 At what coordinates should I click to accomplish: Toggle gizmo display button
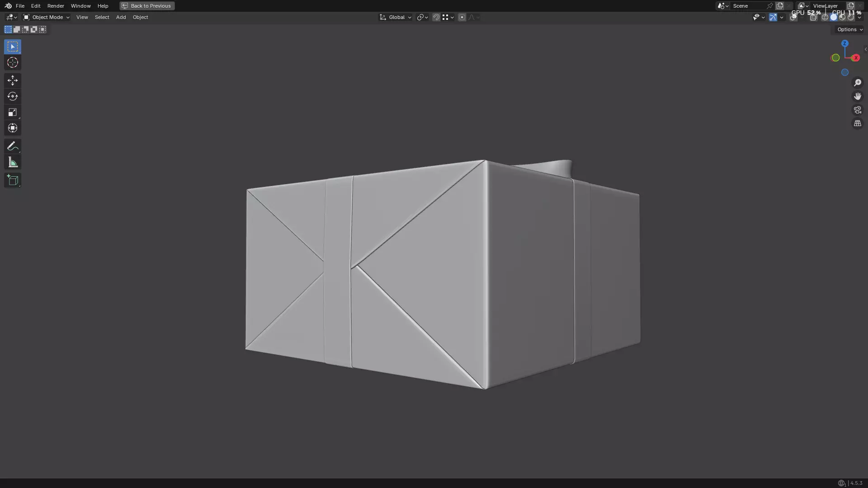[x=773, y=17]
